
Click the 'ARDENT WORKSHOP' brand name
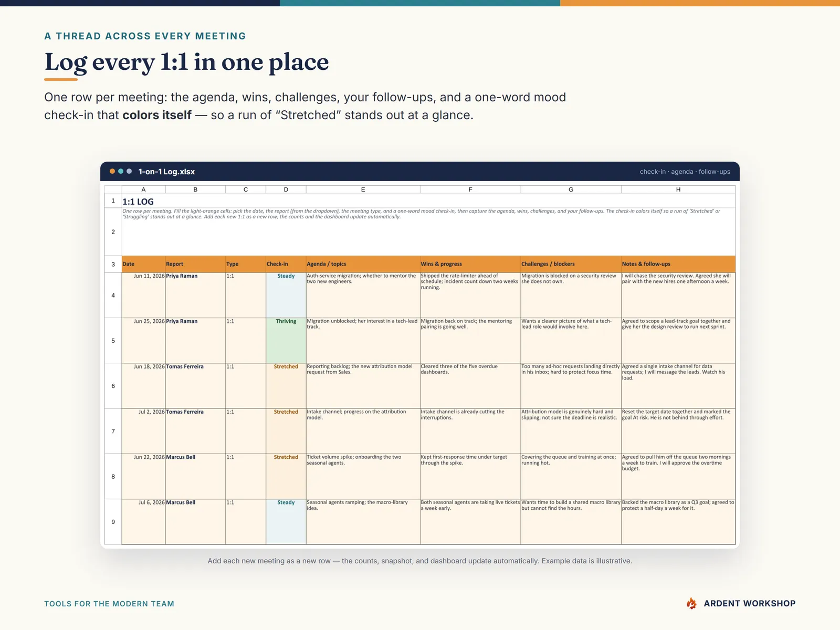(x=749, y=603)
